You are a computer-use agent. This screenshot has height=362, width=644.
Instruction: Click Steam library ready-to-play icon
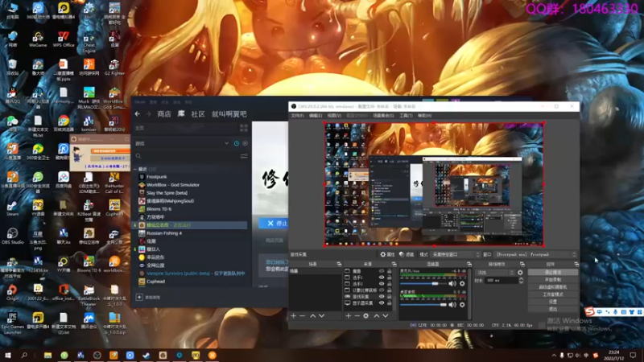(246, 144)
